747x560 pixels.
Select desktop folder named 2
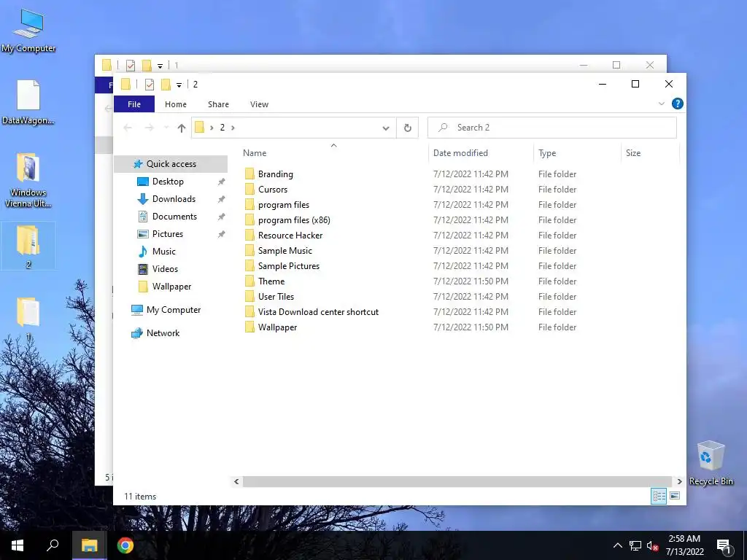coord(28,246)
